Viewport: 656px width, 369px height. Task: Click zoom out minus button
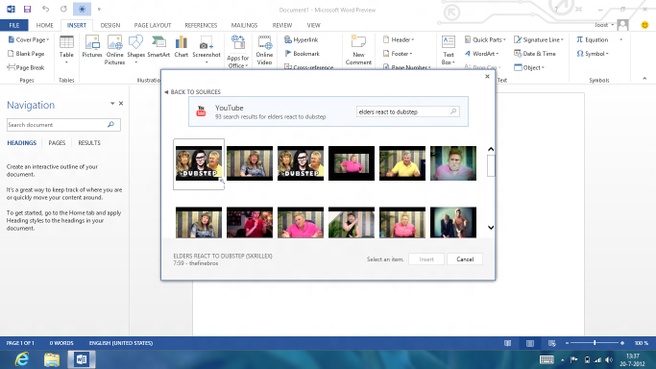point(567,343)
